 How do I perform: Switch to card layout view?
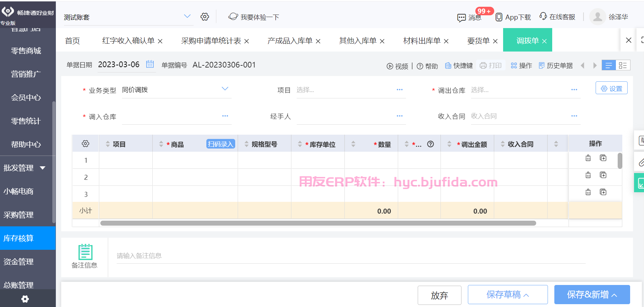pyautogui.click(x=623, y=65)
